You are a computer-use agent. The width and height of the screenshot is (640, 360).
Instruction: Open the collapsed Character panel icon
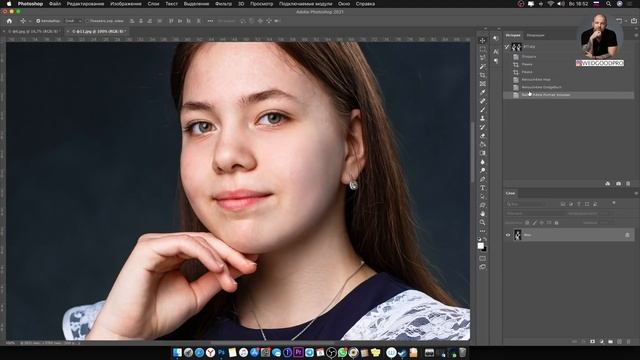496,51
